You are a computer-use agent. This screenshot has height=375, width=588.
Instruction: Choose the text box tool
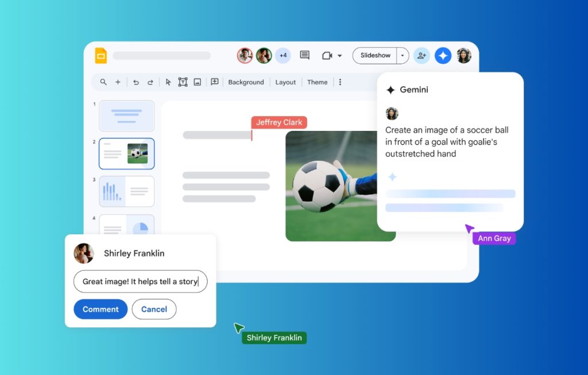tap(183, 82)
